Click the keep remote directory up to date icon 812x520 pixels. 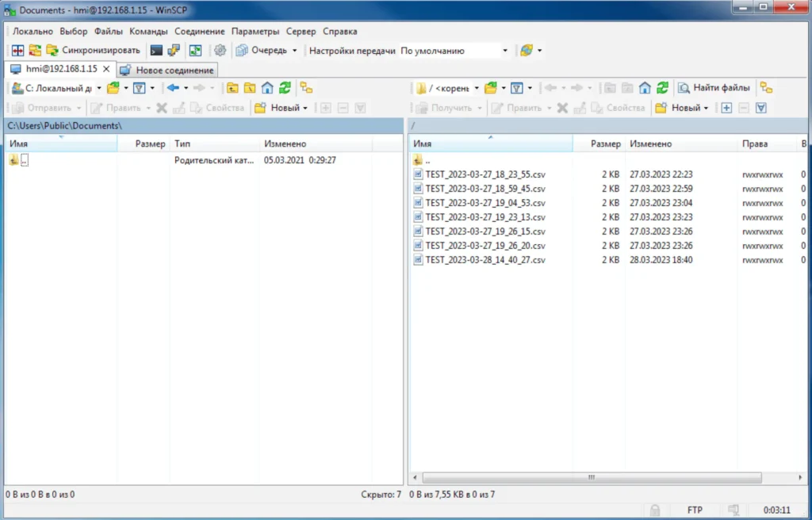(195, 50)
